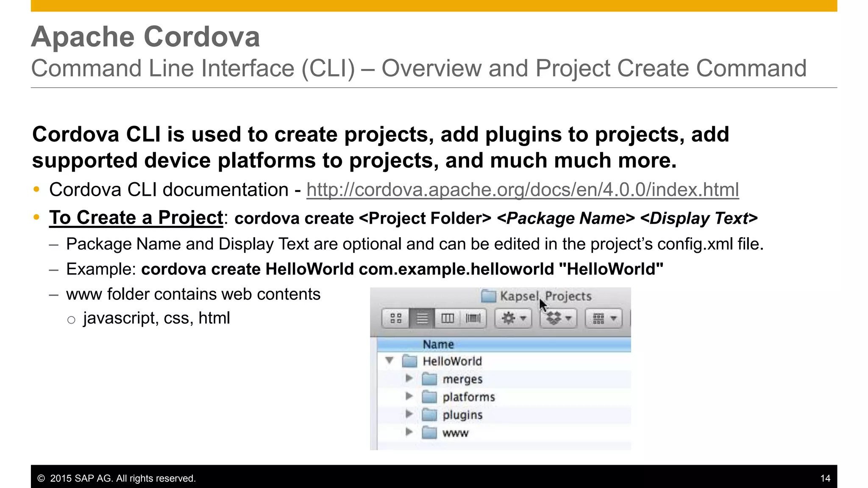Click the Kapsel Projects title folder icon
This screenshot has width=868, height=488.
click(x=489, y=296)
